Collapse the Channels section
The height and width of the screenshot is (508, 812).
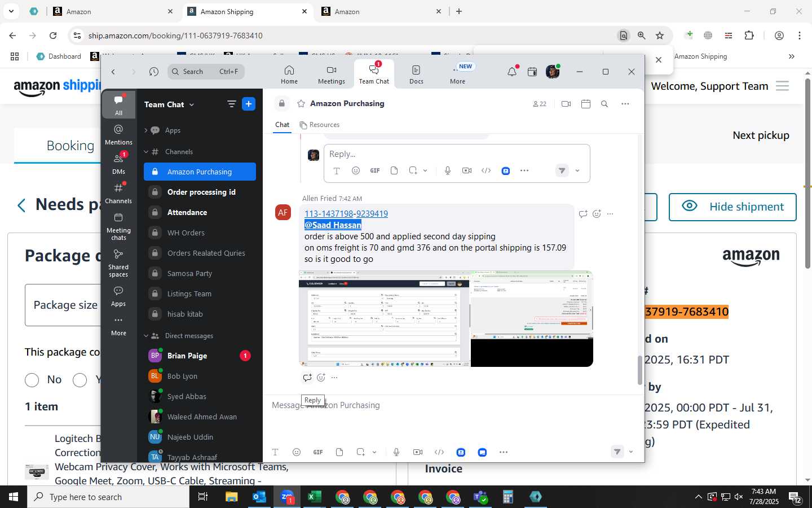pos(145,152)
